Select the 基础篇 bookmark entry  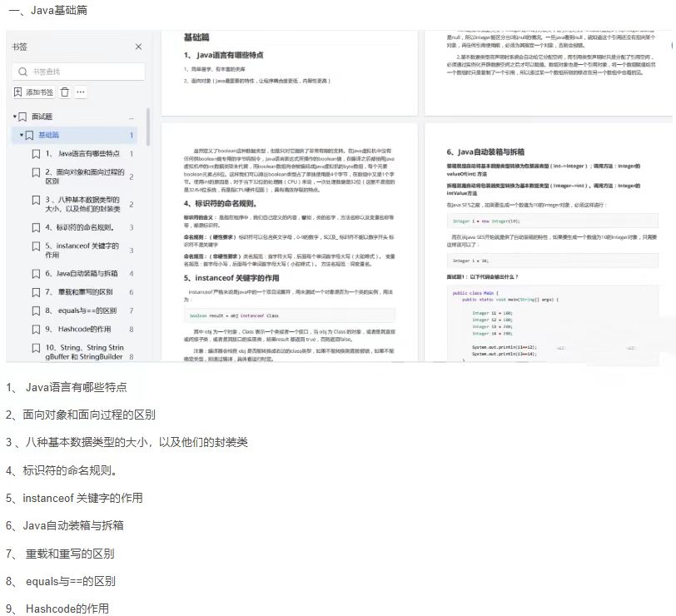(49, 135)
